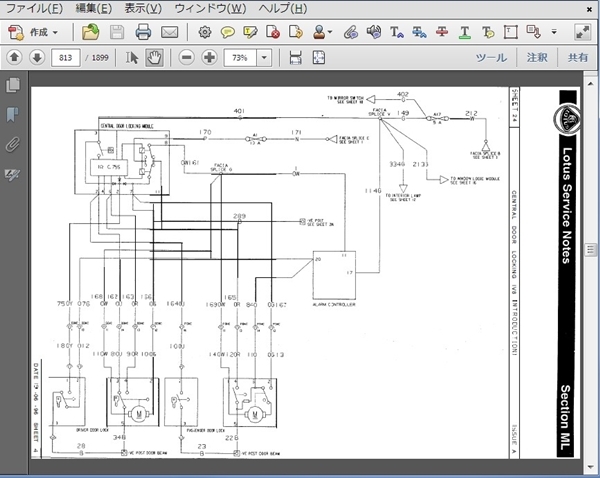The width and height of the screenshot is (600, 478).
Task: Record audio comment speaker icon
Action: click(374, 32)
